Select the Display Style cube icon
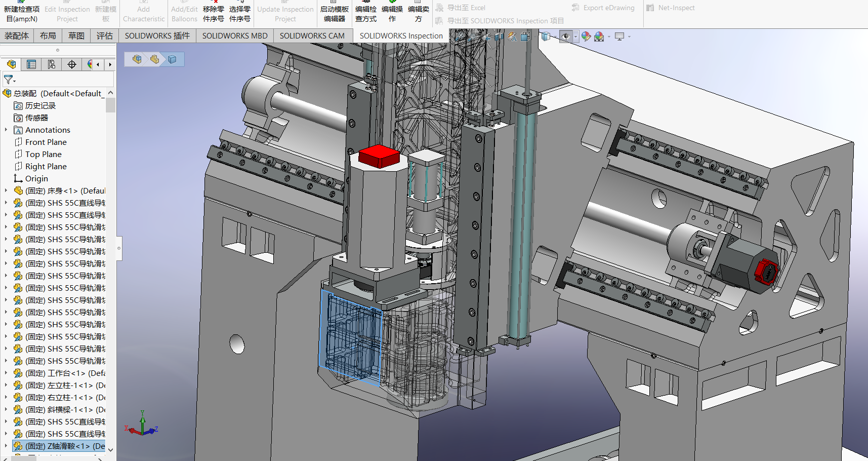Screen dimensions: 868x461 (546, 36)
